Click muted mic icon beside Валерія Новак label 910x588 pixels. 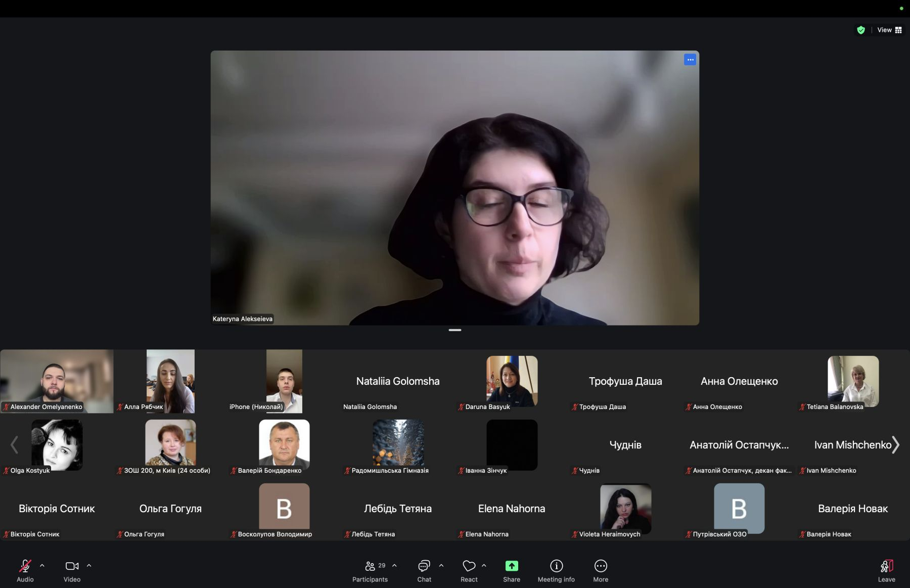tap(802, 534)
